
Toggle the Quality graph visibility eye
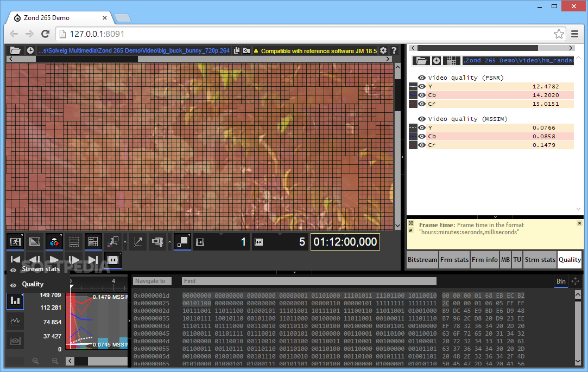click(x=14, y=285)
